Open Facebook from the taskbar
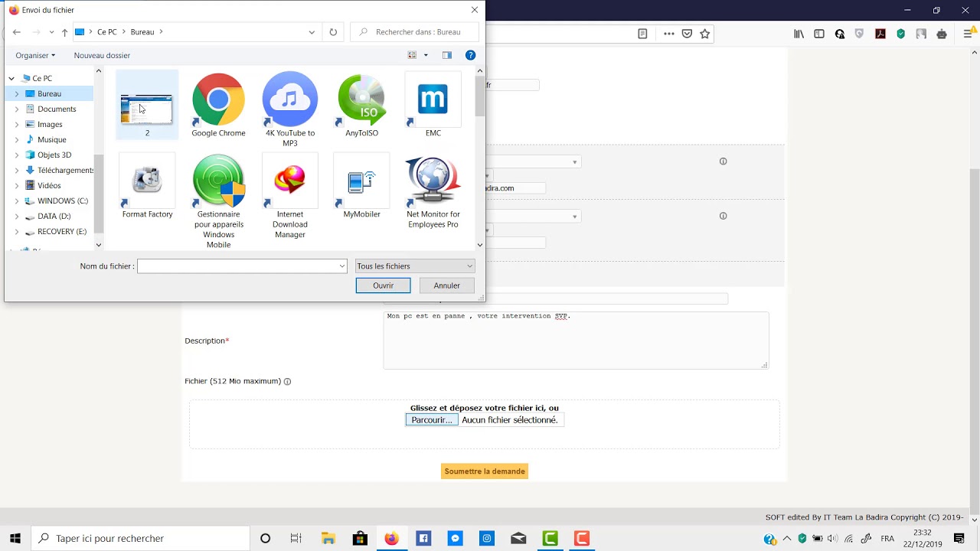Viewport: 980px width, 551px height. (x=423, y=538)
